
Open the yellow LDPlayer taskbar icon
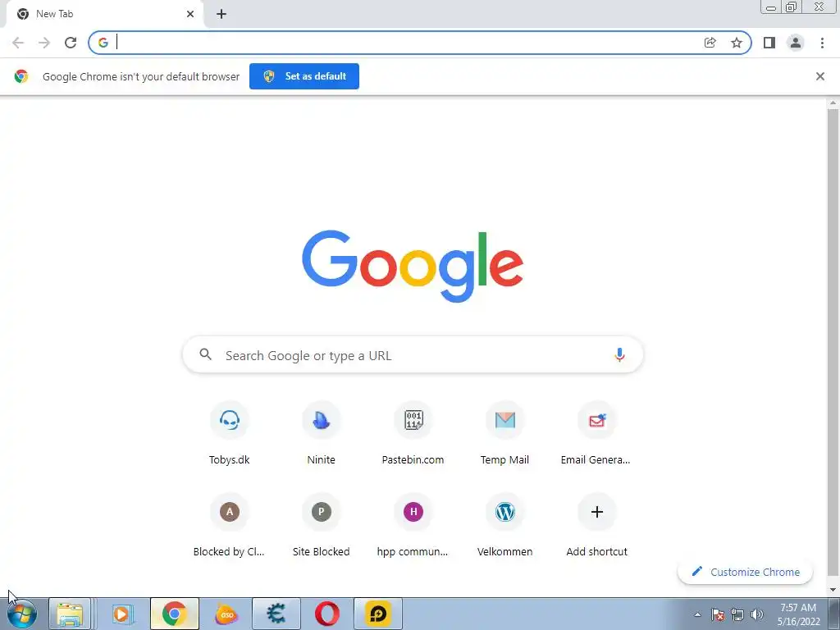coord(377,614)
